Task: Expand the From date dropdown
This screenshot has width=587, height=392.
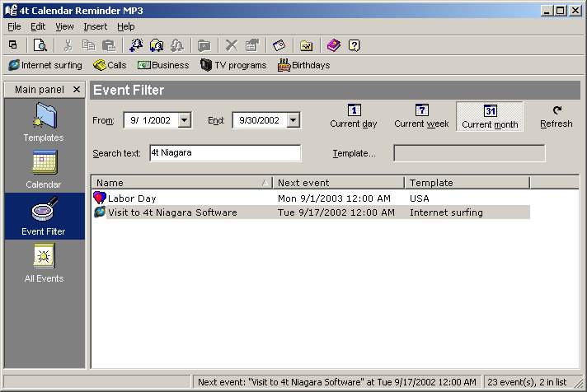Action: pos(184,120)
